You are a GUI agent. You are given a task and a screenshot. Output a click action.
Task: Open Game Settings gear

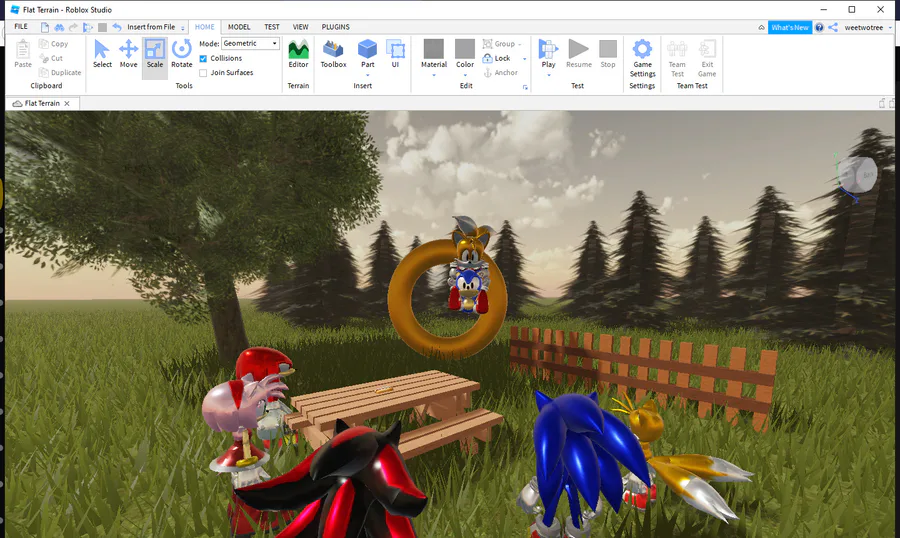point(642,58)
